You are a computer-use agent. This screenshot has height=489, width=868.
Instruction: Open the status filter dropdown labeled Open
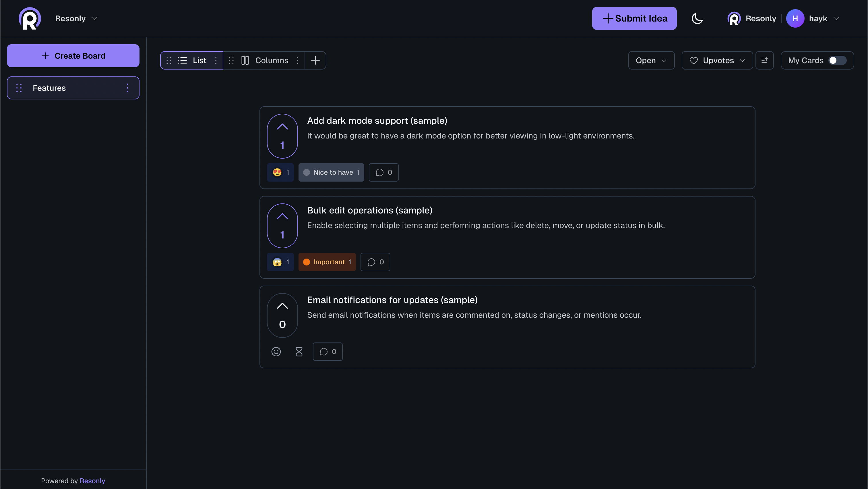pos(651,60)
